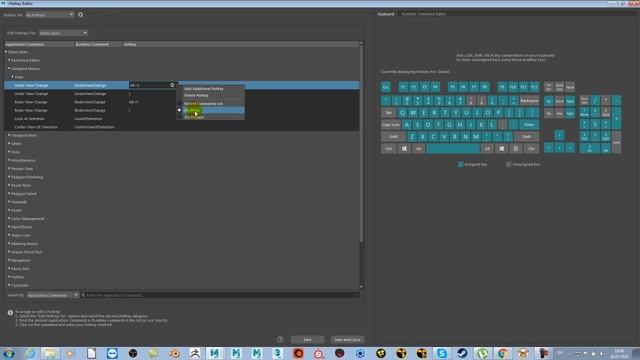Open the help question mark icon near Save
The height and width of the screenshot is (360, 640).
(x=280, y=339)
